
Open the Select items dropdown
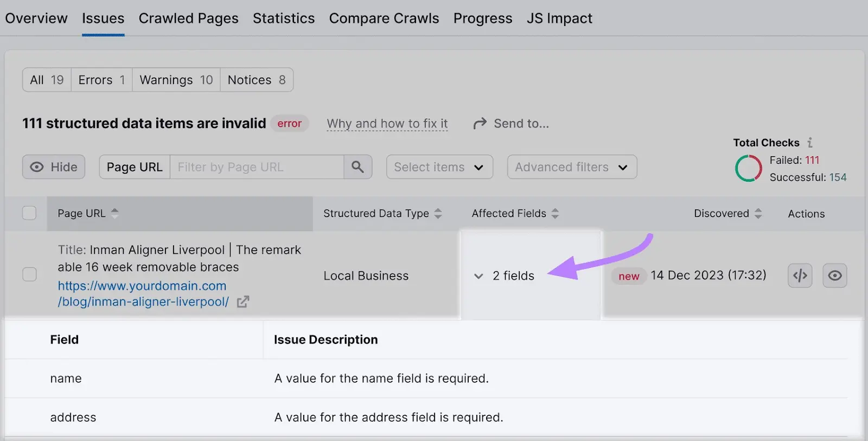click(439, 167)
